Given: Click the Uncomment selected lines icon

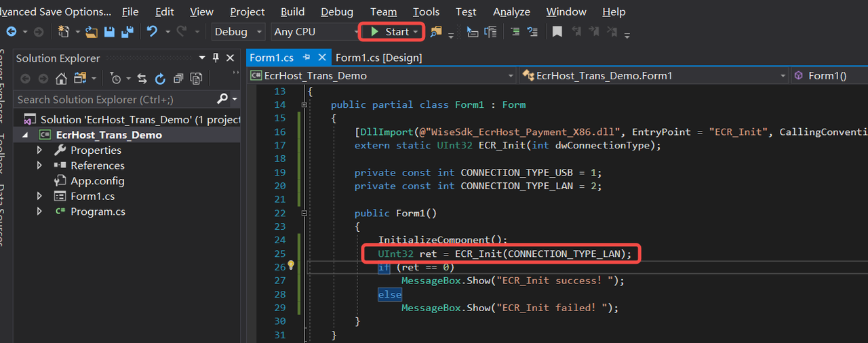Looking at the screenshot, I should (x=532, y=32).
